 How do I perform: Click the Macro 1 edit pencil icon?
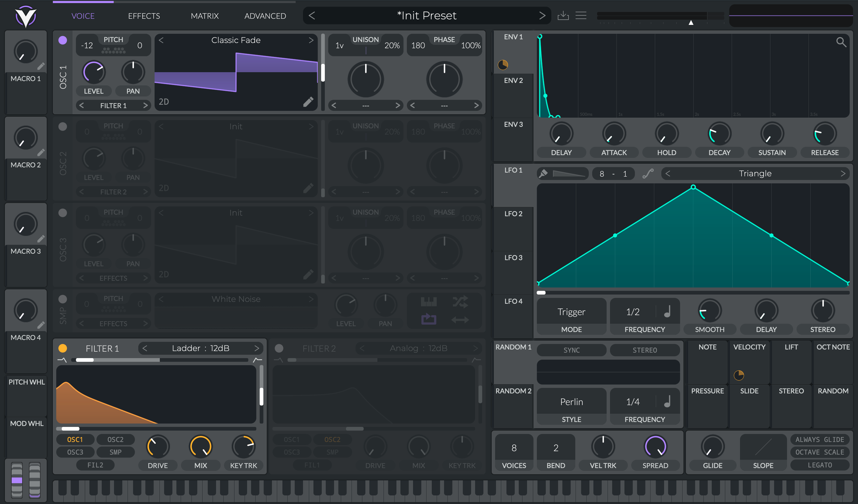(x=41, y=66)
